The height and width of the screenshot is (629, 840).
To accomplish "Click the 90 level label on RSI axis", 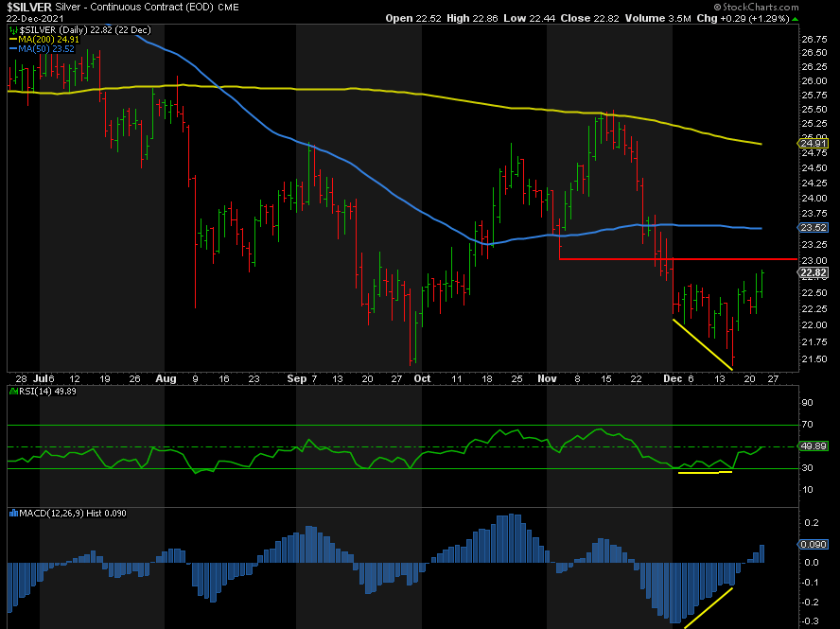I will coord(807,403).
